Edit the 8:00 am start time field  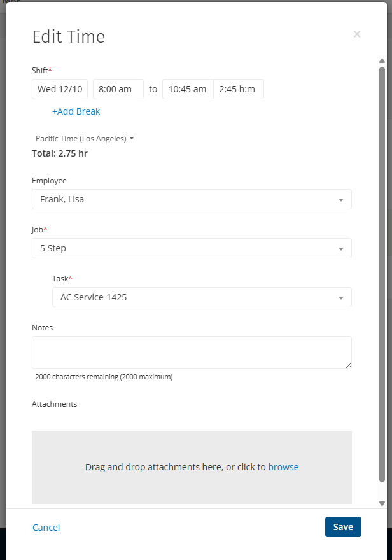click(118, 89)
